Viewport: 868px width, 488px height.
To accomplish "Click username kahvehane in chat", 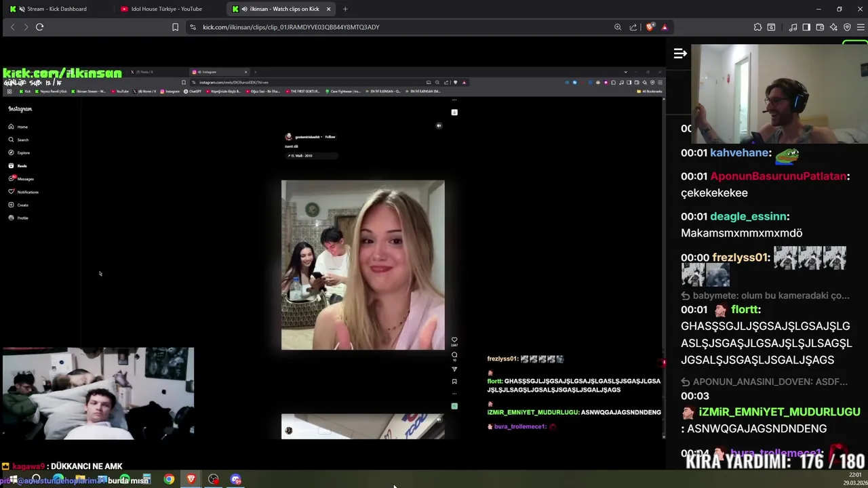I will (740, 152).
